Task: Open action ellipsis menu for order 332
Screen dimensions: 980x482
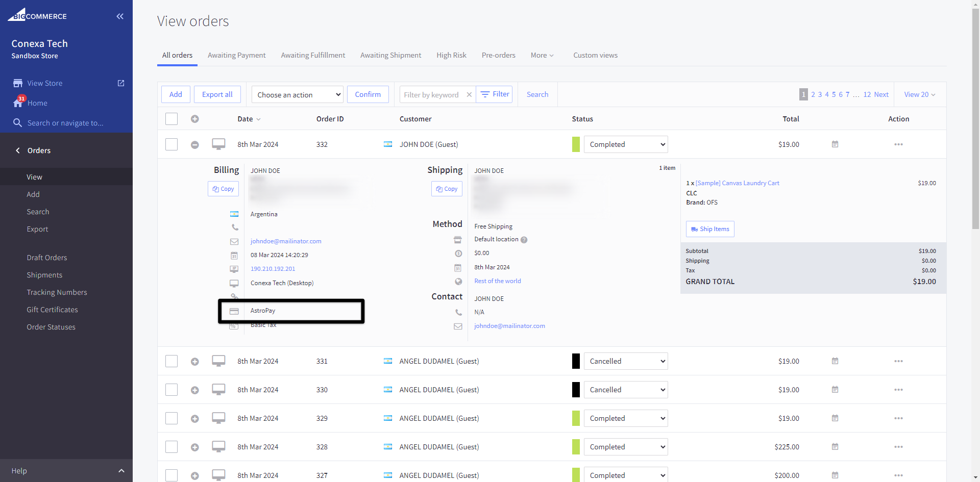Action: pos(898,144)
